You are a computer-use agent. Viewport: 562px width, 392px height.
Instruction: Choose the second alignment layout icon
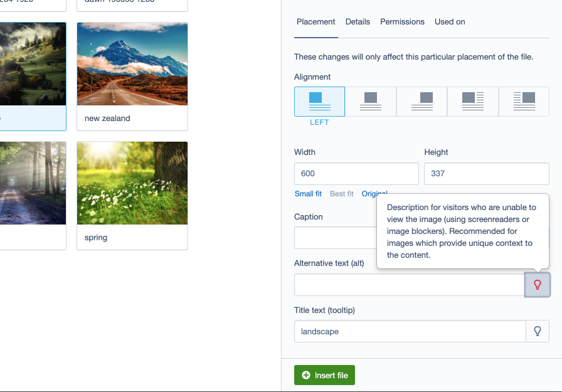tap(370, 100)
